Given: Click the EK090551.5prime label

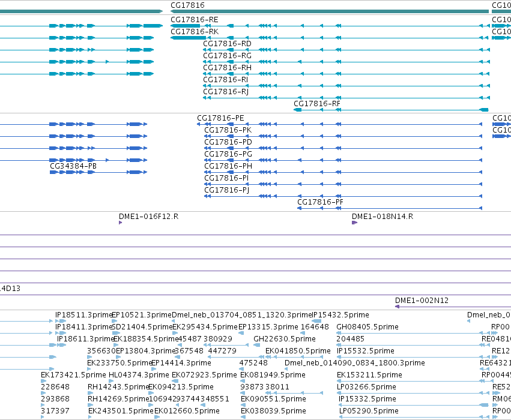Looking at the screenshot, I should pos(273,399).
